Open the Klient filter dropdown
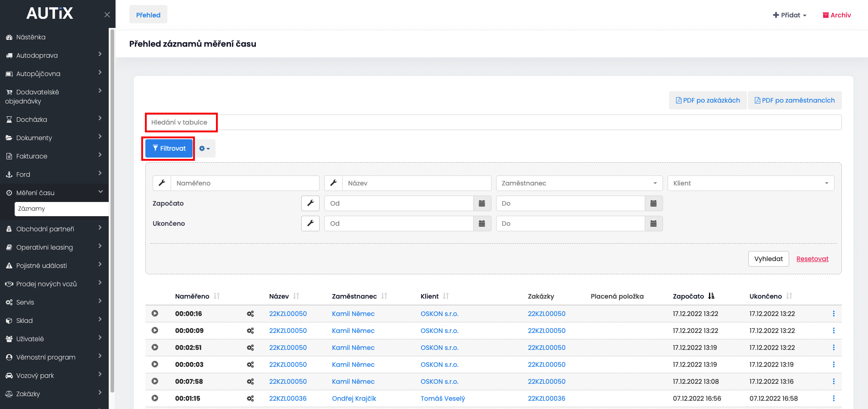Viewport: 868px width, 409px height. [751, 183]
